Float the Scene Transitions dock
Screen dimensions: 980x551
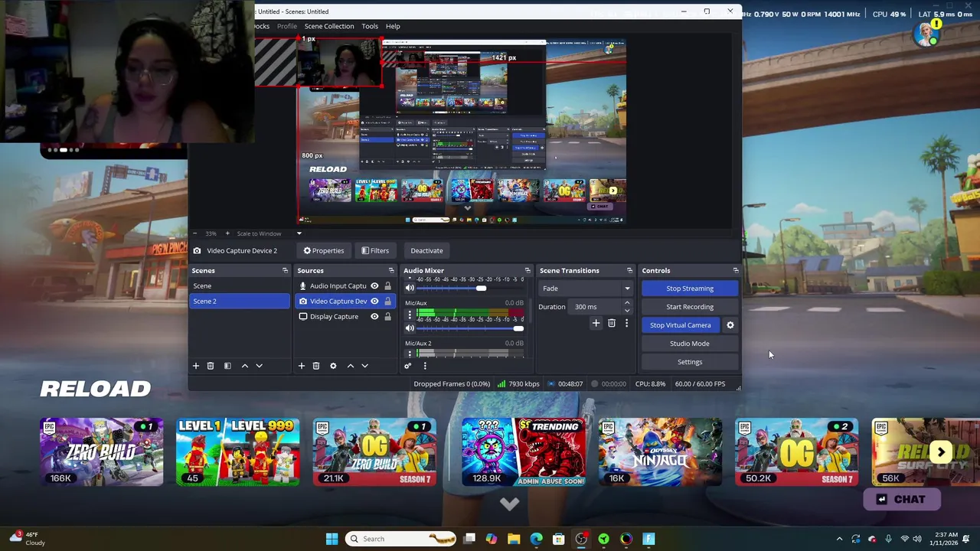tap(630, 270)
